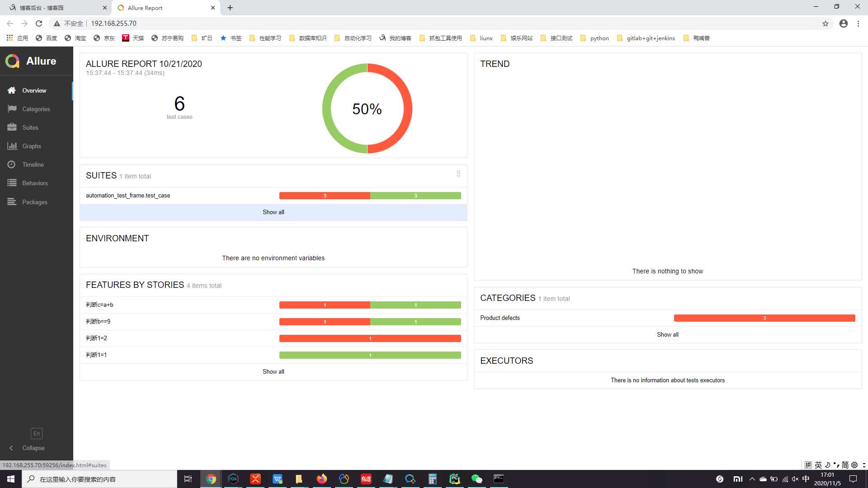The height and width of the screenshot is (488, 868).
Task: Open Windows Start menu
Action: (11, 479)
